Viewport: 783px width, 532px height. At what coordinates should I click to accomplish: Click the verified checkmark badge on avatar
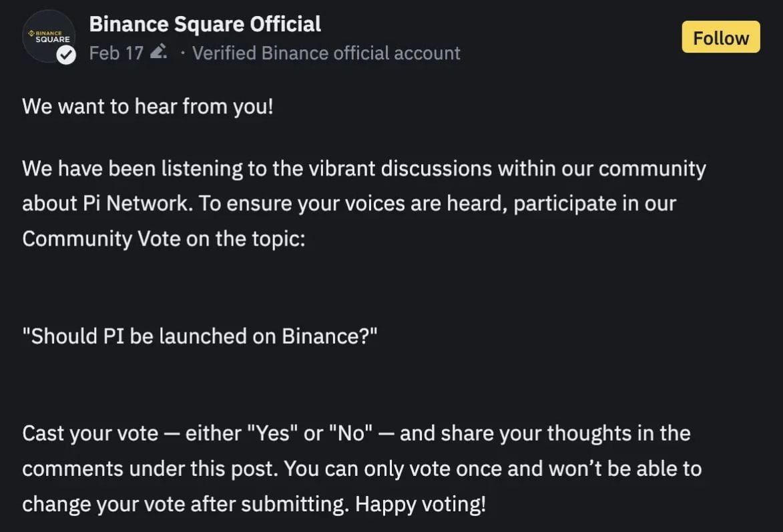(x=65, y=57)
